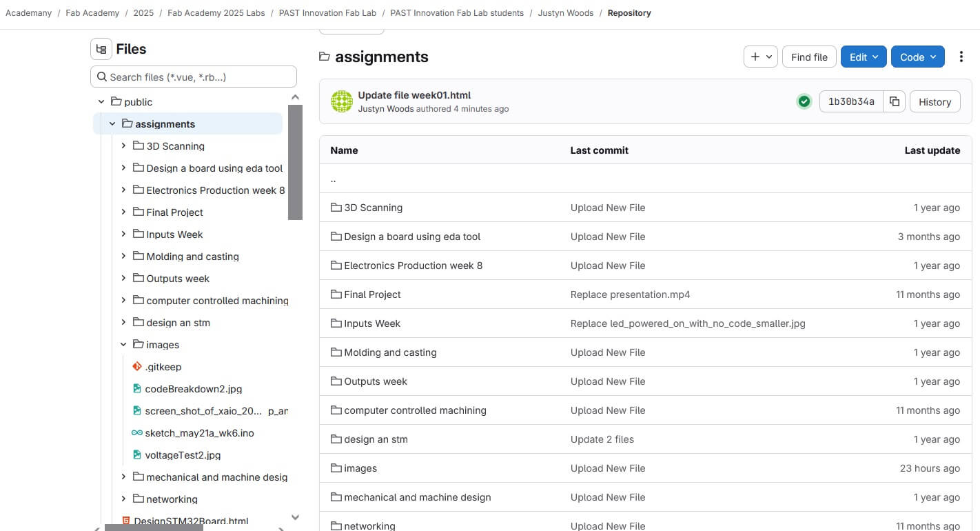This screenshot has width=980, height=531.
Task: Go to Academany breadcrumb
Action: click(x=28, y=13)
